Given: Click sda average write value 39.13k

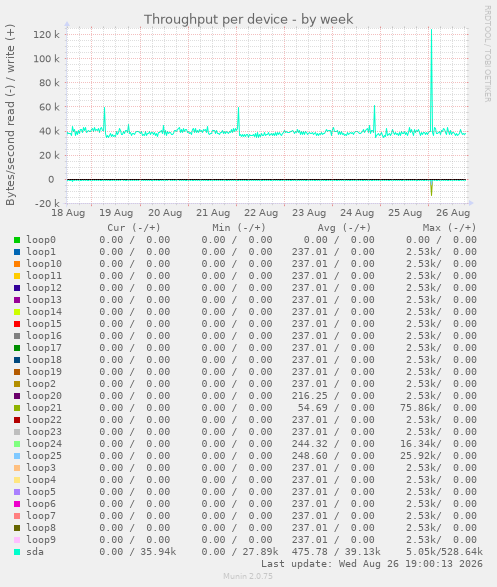Looking at the screenshot, I should point(363,552).
